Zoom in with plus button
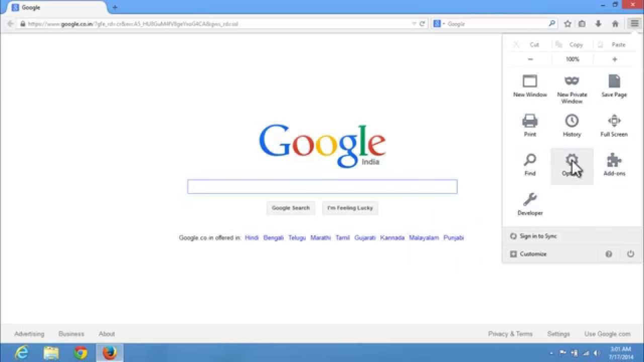The image size is (644, 362). coord(614,59)
